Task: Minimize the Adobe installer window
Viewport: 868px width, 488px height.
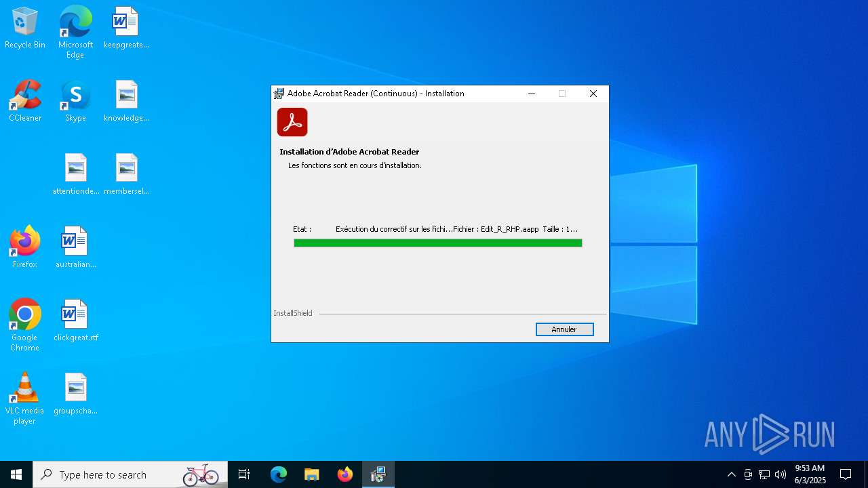Action: pyautogui.click(x=532, y=94)
